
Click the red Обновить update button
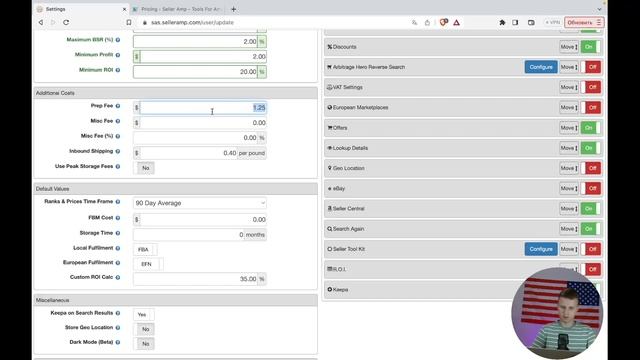[584, 22]
